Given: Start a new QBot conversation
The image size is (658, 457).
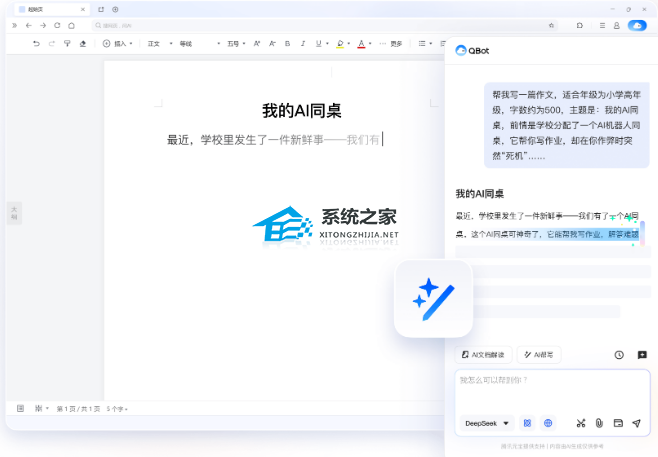Looking at the screenshot, I should tap(642, 355).
